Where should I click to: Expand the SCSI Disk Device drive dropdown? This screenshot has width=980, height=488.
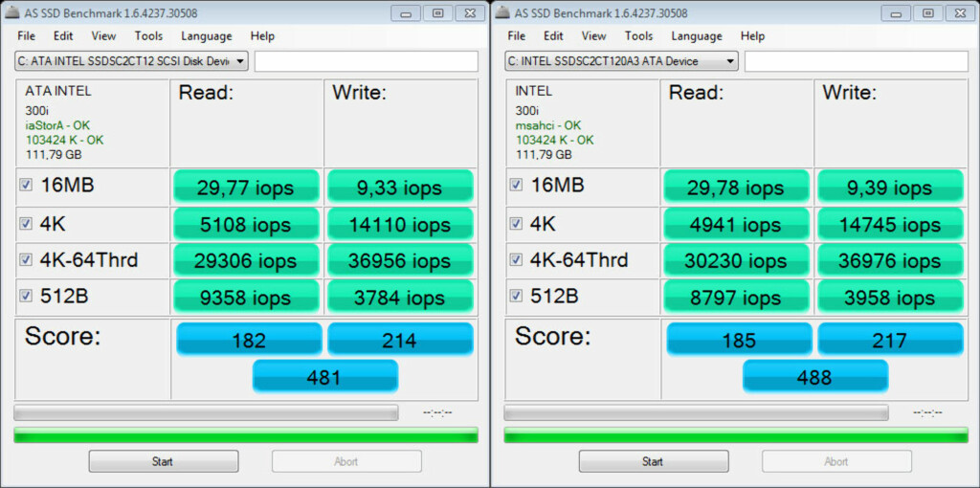131,61
